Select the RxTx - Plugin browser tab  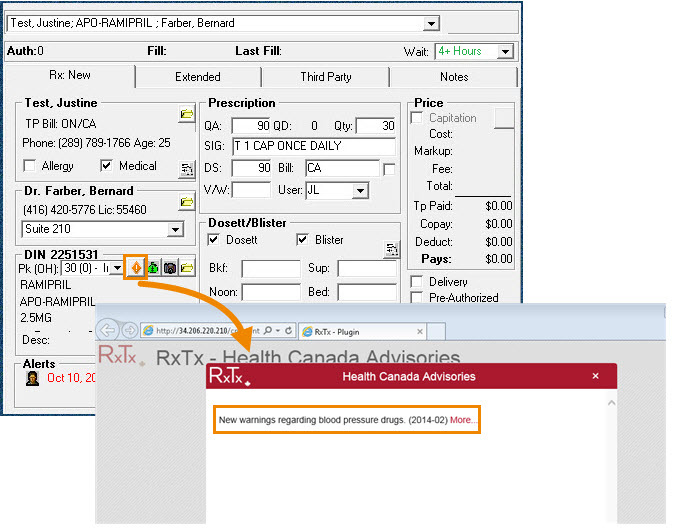click(x=362, y=331)
